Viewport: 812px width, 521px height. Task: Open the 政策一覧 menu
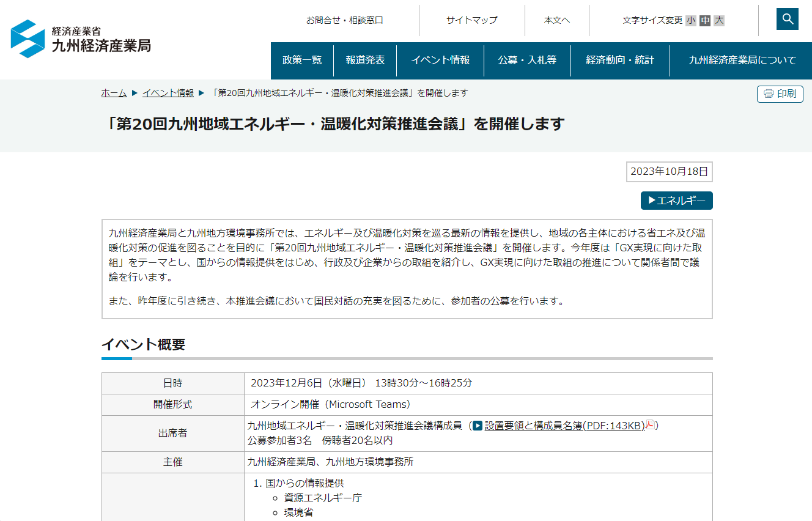(302, 60)
